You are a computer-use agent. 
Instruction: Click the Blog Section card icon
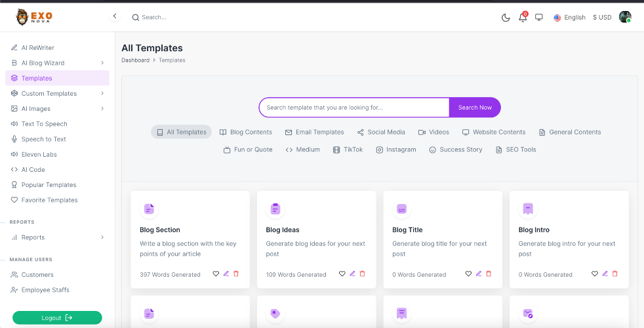(x=149, y=209)
